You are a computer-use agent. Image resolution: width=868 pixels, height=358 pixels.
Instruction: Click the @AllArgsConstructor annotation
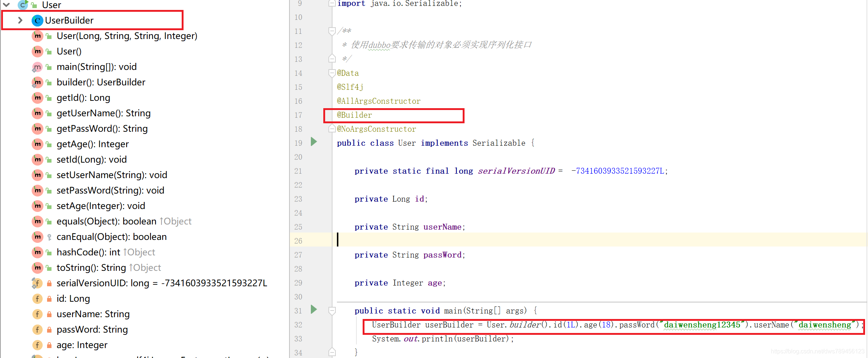[379, 101]
